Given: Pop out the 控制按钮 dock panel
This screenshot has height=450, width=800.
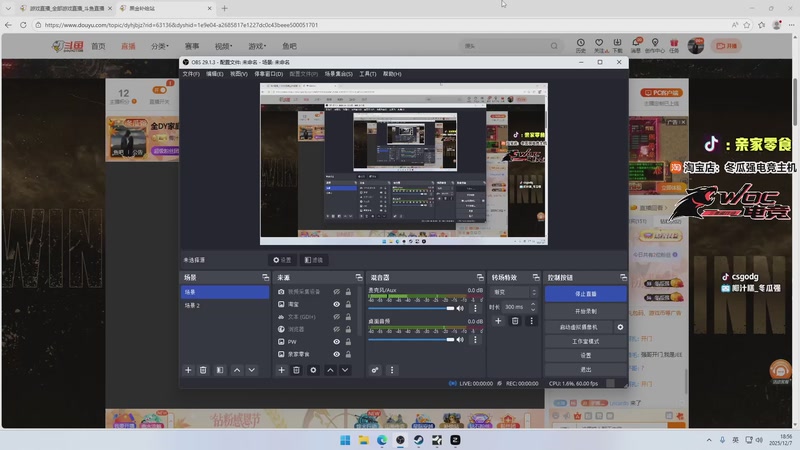Looking at the screenshot, I should pyautogui.click(x=623, y=277).
